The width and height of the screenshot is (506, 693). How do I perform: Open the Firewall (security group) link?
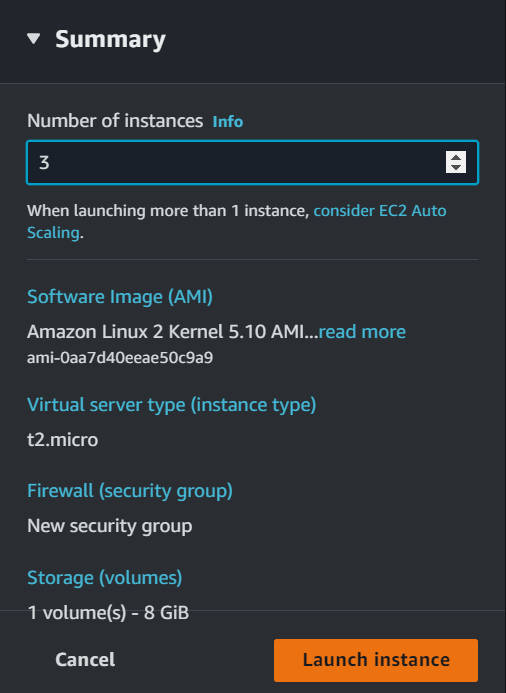click(x=130, y=491)
